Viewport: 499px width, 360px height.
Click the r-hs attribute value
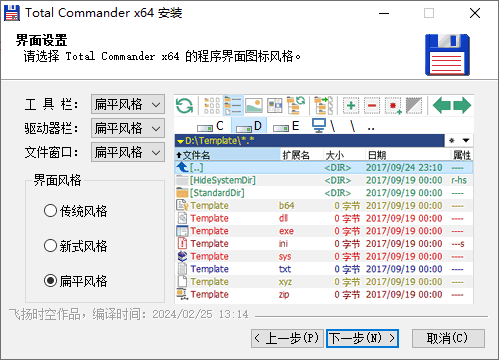pos(459,180)
